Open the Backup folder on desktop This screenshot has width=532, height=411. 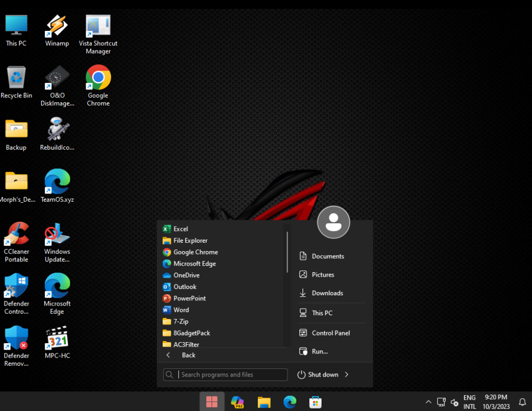pos(16,135)
